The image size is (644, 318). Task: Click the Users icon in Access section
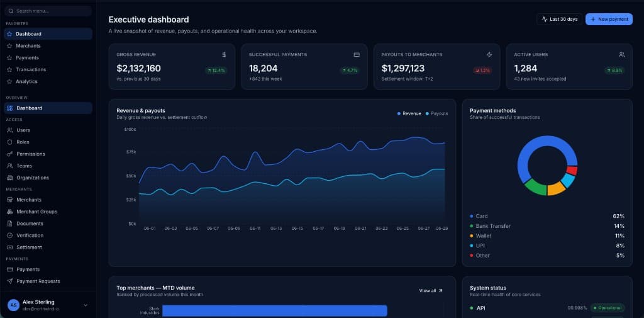click(10, 130)
